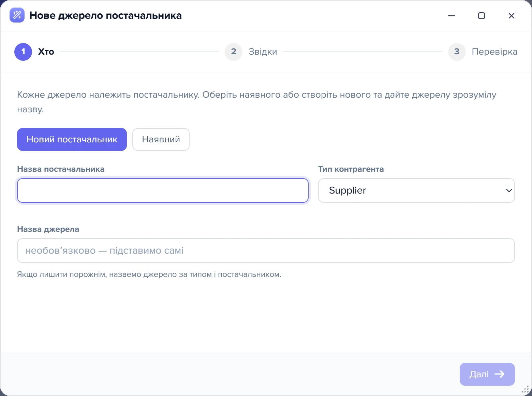Focus the Назва постачальника input field
532x396 pixels.
(x=163, y=190)
